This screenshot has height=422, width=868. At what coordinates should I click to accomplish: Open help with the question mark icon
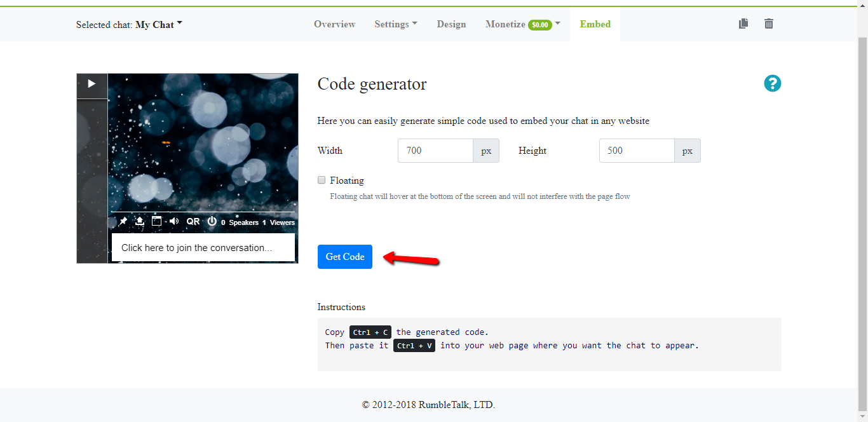[772, 83]
